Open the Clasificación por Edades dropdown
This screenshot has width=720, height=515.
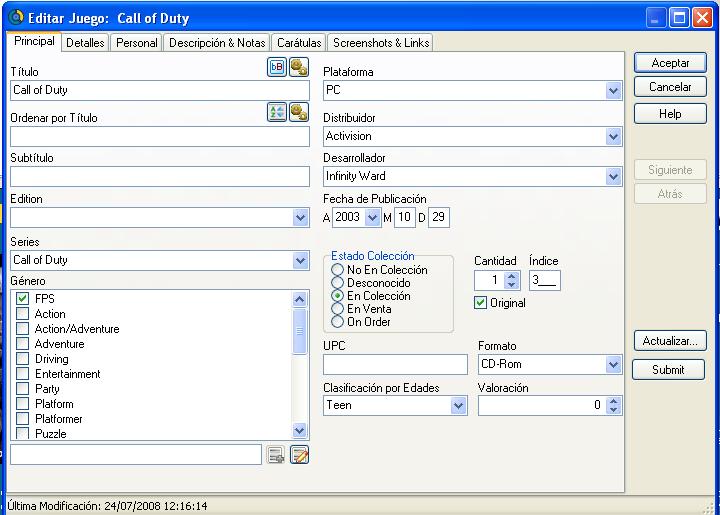click(458, 406)
